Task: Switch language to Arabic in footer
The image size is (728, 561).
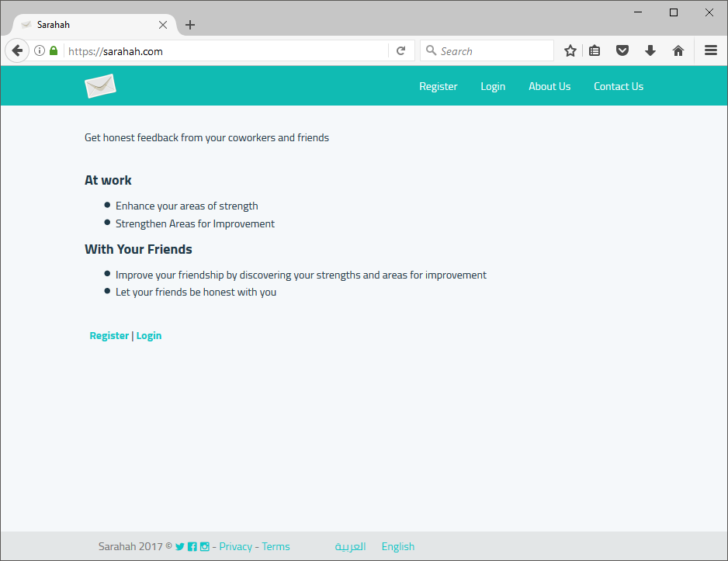Action: (350, 546)
